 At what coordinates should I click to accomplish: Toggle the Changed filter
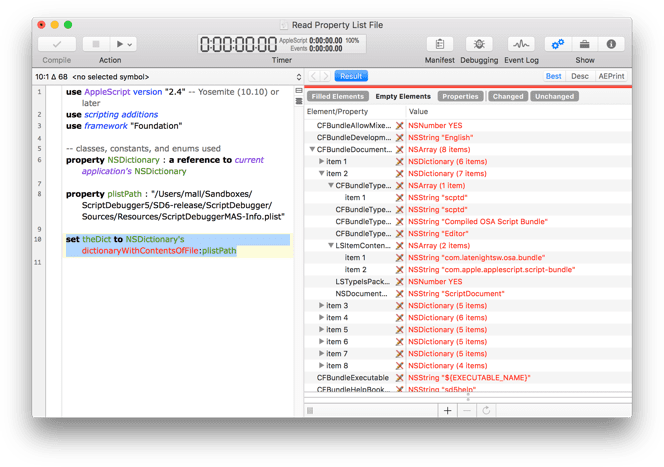click(x=508, y=97)
